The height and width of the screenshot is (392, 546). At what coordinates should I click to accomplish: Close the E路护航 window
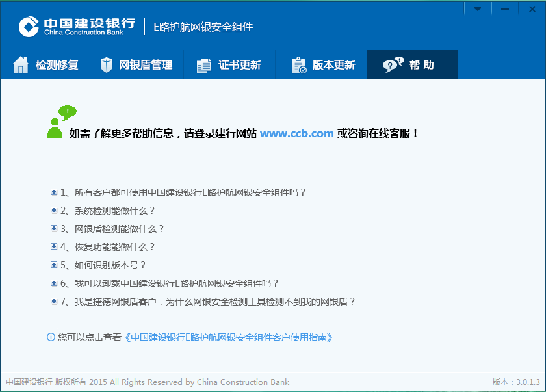532,9
